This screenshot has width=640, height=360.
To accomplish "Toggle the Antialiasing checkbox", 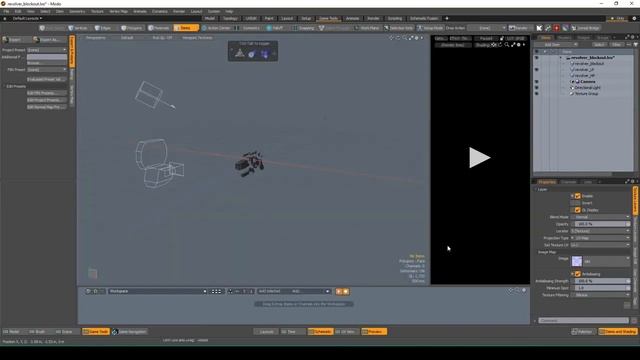I will coord(578,274).
